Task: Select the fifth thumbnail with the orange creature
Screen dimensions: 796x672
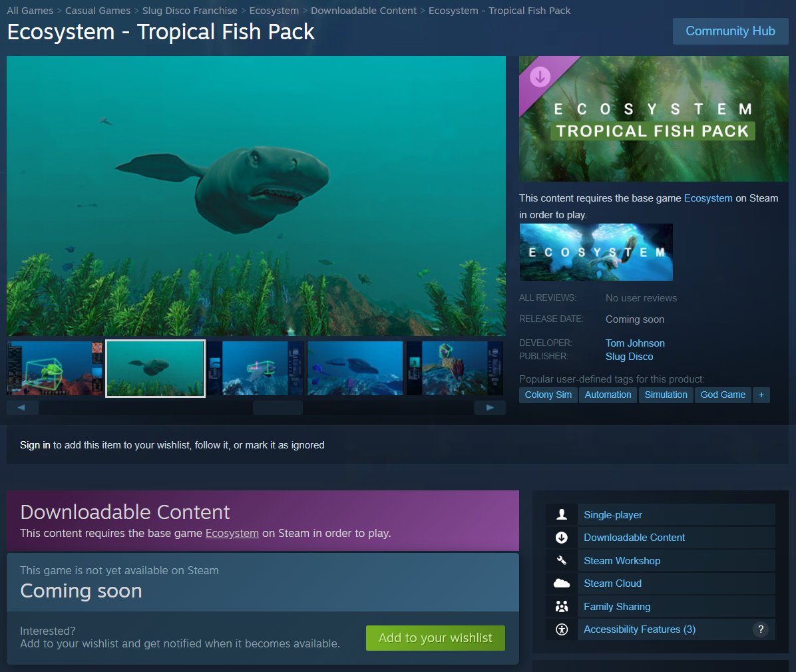Action: (455, 369)
